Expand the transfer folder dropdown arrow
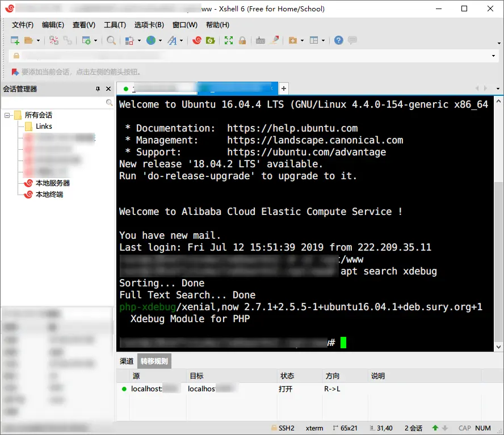Viewport: 504px width, 435px height. pyautogui.click(x=302, y=40)
